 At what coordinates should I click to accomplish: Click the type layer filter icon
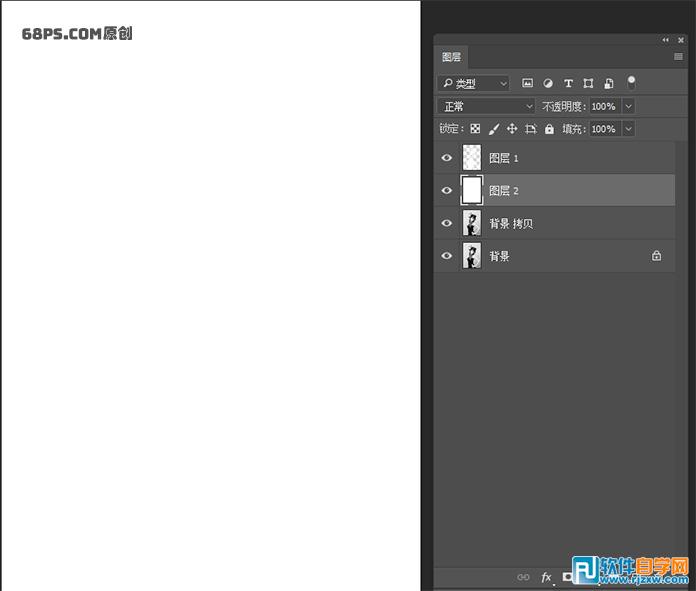tap(568, 83)
